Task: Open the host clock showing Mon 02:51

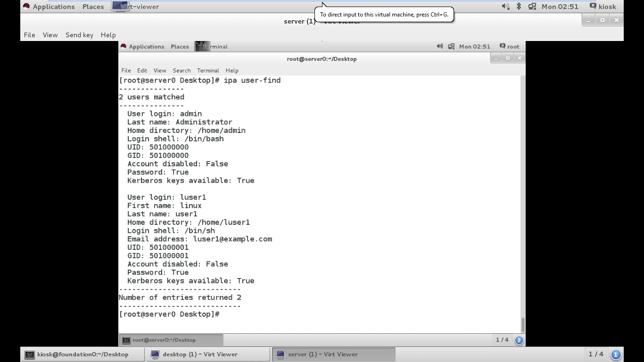Action: pos(560,7)
